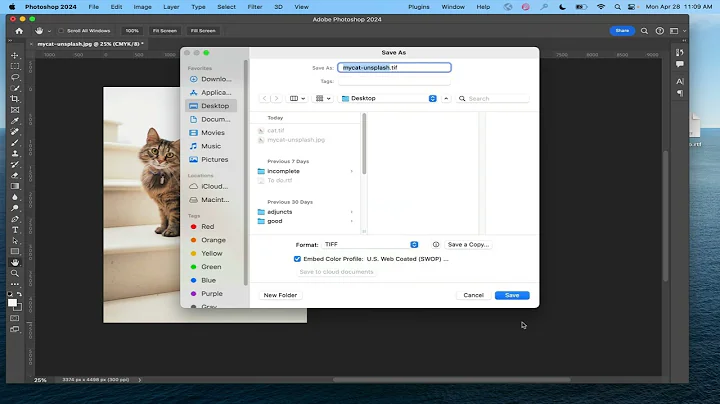Open the Photoshop search magnifier icon

(644, 31)
